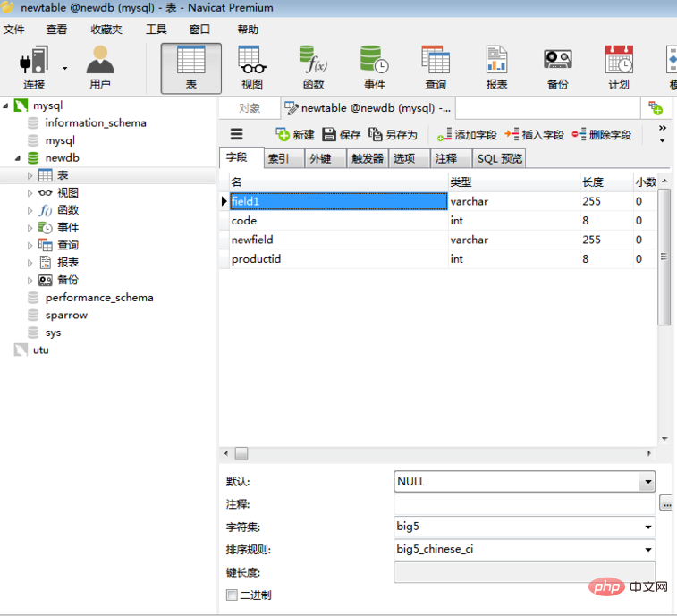Open the 备份 backup toolbar icon
This screenshot has height=616, width=677.
click(x=558, y=67)
